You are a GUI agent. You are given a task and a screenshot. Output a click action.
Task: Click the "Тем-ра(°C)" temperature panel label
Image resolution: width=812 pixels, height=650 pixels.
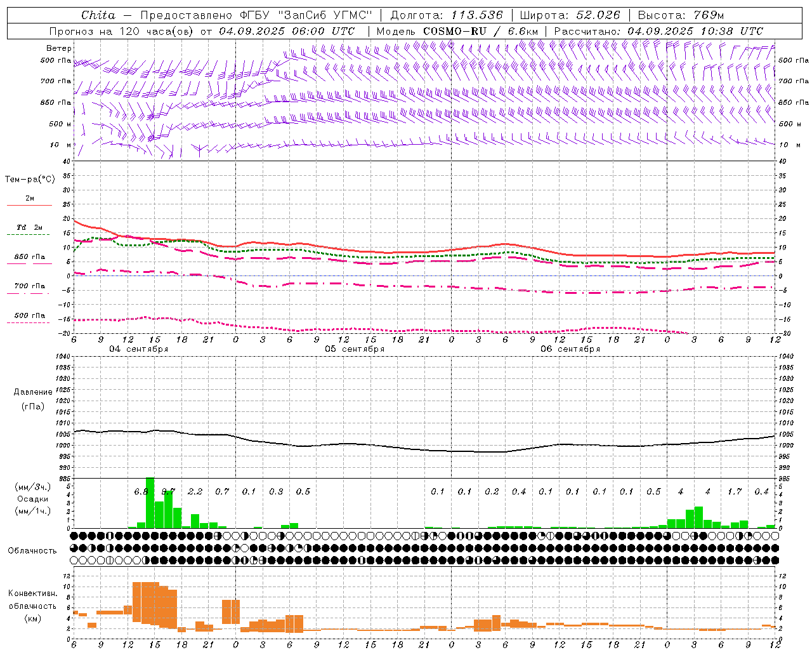[x=30, y=180]
